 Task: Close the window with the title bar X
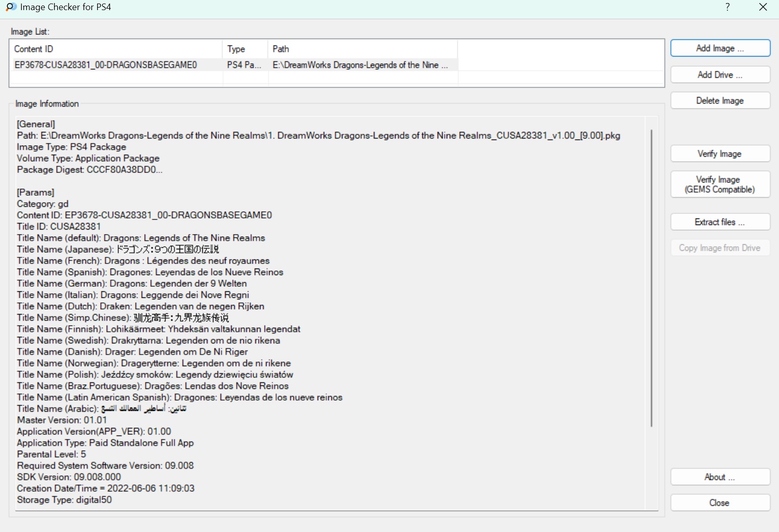[763, 7]
